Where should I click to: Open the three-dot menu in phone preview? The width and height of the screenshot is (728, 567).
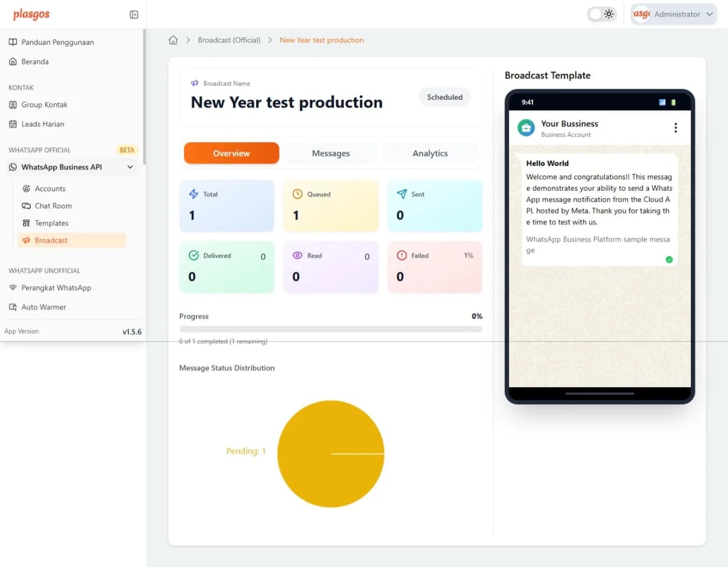[x=675, y=128]
